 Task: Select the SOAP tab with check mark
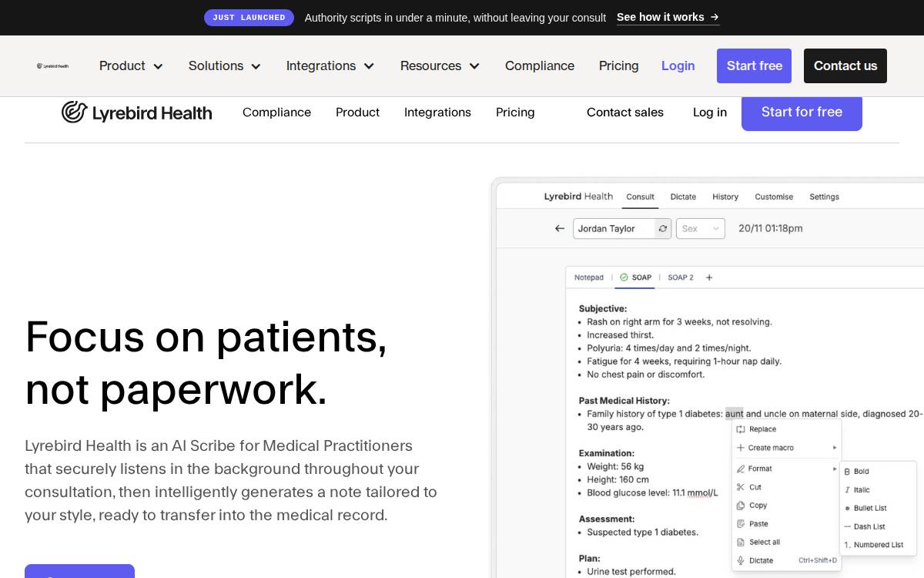pyautogui.click(x=636, y=277)
